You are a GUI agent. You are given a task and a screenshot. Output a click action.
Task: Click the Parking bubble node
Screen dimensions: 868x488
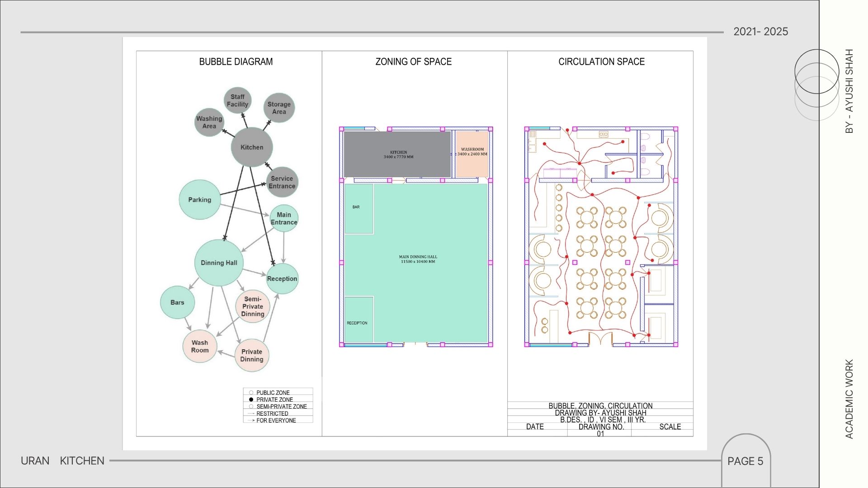[199, 200]
